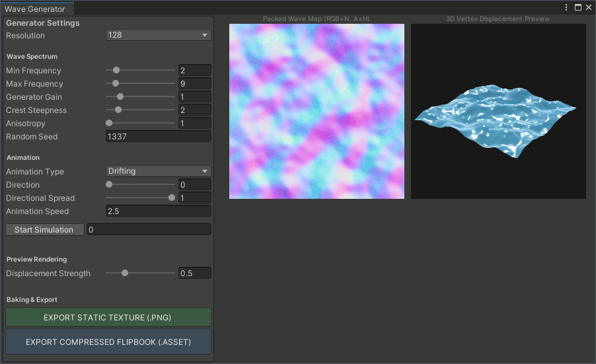Click Export Static Texture (.PNG) button
596x364 pixels.
tap(108, 317)
